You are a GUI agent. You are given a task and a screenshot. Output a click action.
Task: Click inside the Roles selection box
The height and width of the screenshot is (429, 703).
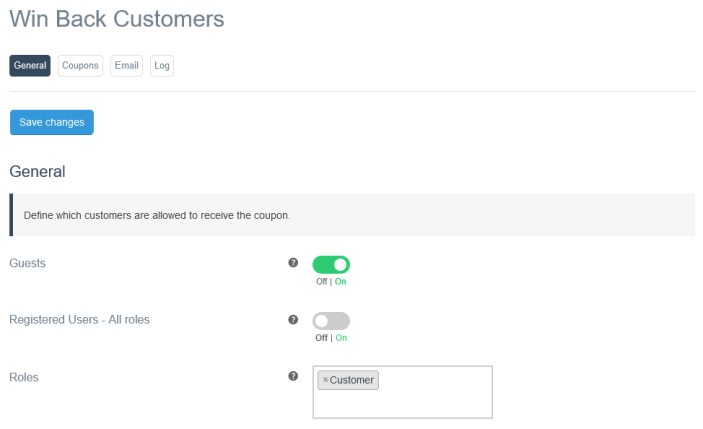pyautogui.click(x=430, y=402)
